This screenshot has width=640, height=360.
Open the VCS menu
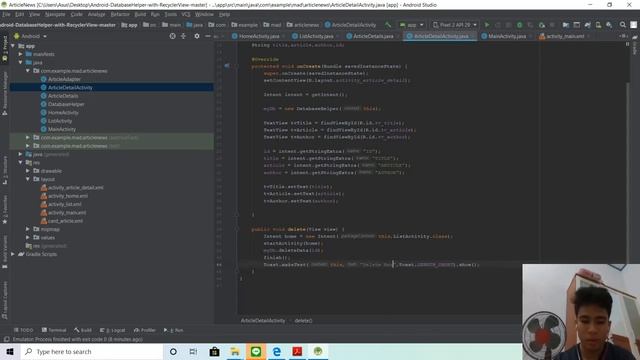coord(186,14)
